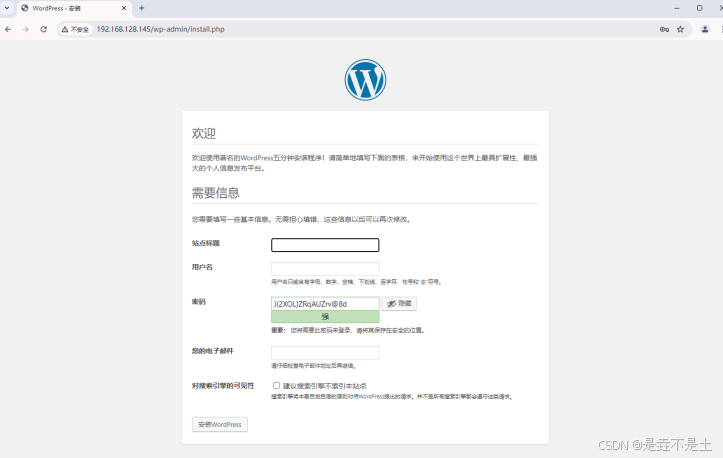Click the 用户名 label
The width and height of the screenshot is (723, 458).
(x=202, y=267)
